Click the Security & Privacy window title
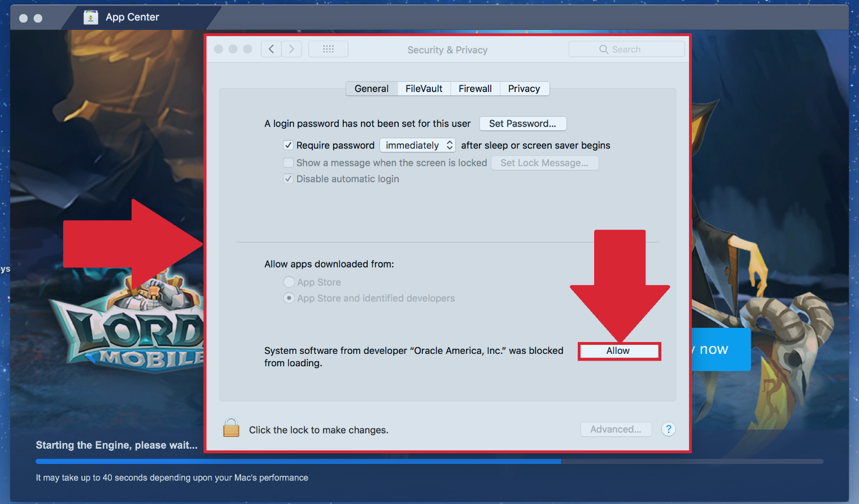 (447, 50)
